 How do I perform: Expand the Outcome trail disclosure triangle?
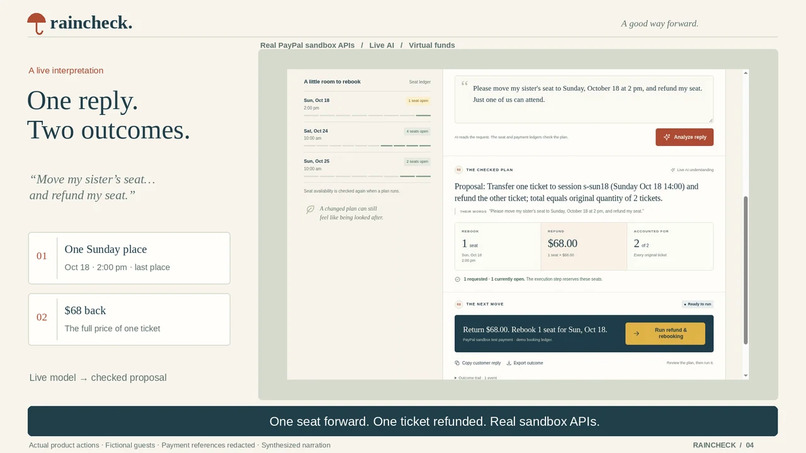pos(455,378)
